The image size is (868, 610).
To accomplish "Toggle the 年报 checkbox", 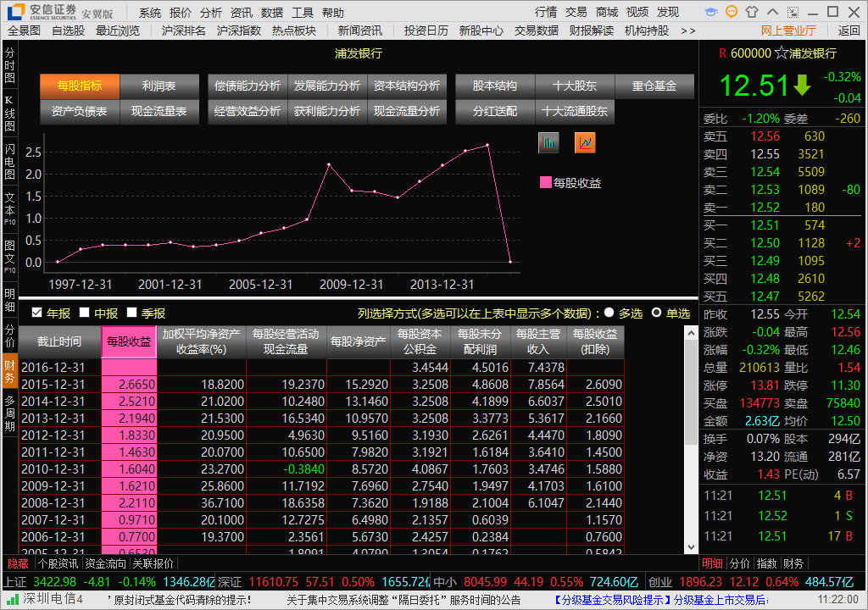I will coord(37,313).
